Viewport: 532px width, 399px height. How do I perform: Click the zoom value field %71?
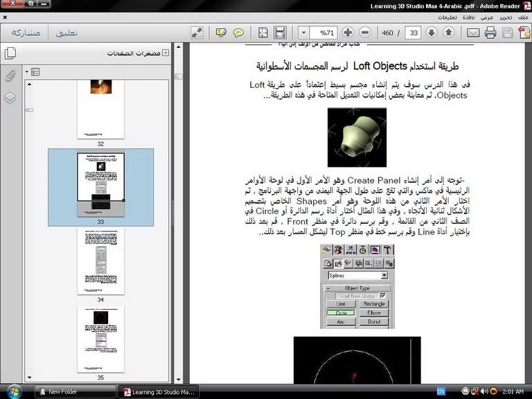tap(323, 33)
